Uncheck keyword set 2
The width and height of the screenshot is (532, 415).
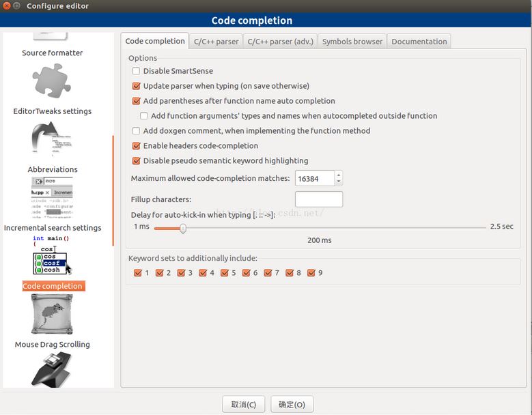pyautogui.click(x=160, y=273)
